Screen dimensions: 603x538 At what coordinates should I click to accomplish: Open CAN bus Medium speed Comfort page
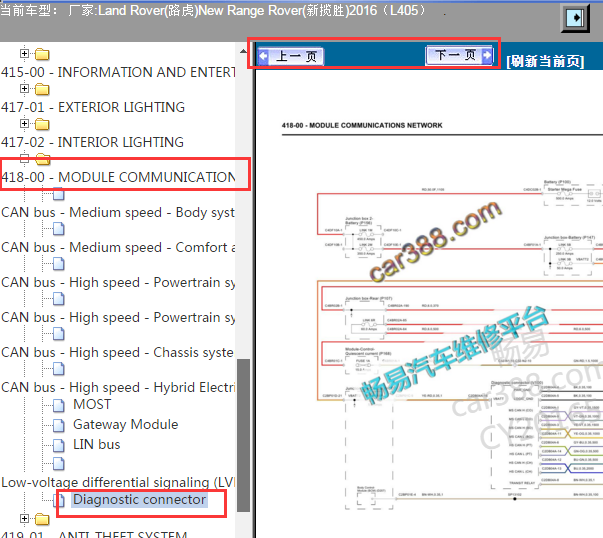pos(118,248)
